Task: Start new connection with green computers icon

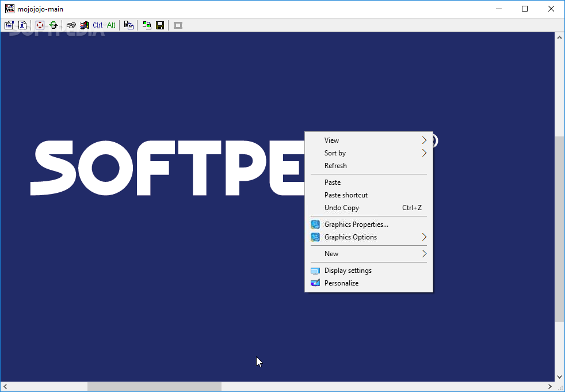Action: [146, 25]
